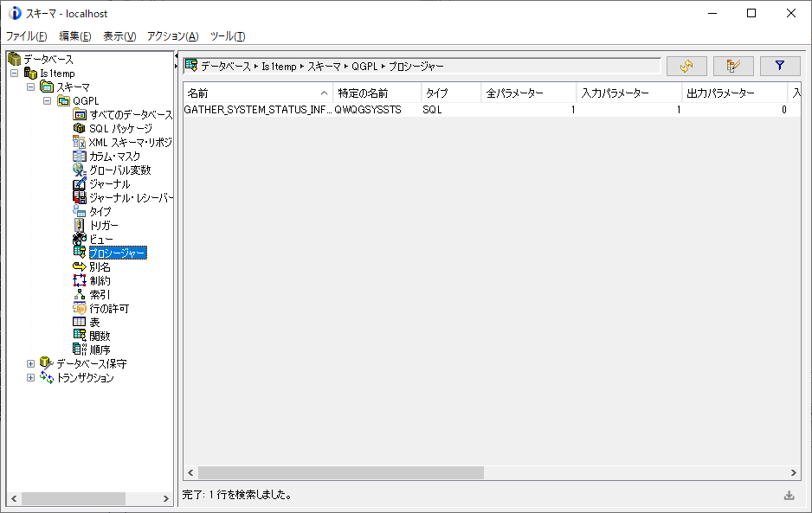Click the filter funnel toolbar button
This screenshot has height=513, width=812.
780,66
